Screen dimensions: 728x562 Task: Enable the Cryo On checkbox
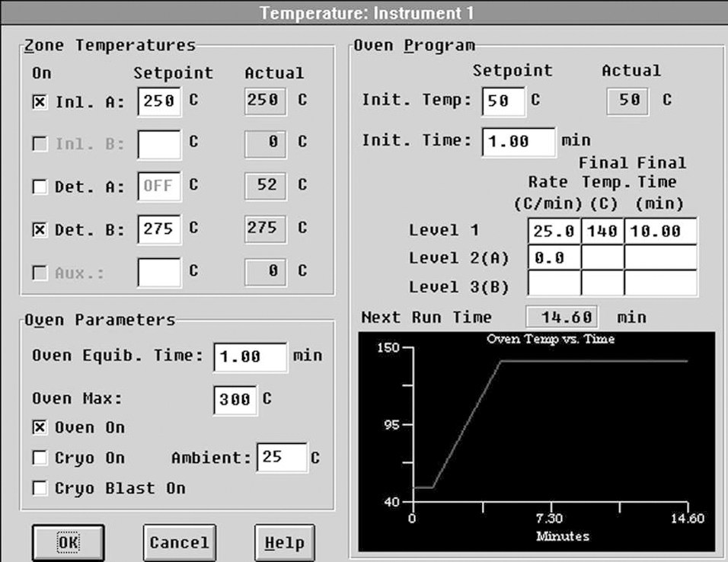point(40,458)
